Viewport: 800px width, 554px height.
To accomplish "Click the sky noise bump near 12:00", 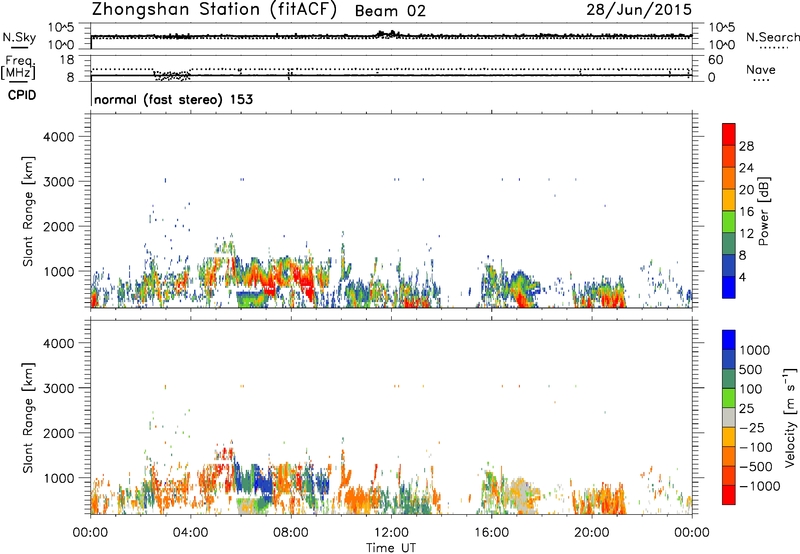I will pos(387,34).
